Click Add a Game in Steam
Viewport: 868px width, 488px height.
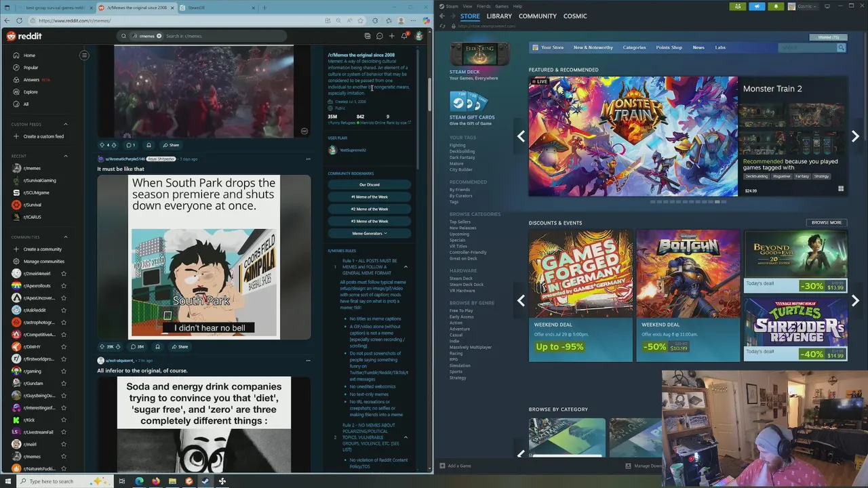pyautogui.click(x=456, y=466)
